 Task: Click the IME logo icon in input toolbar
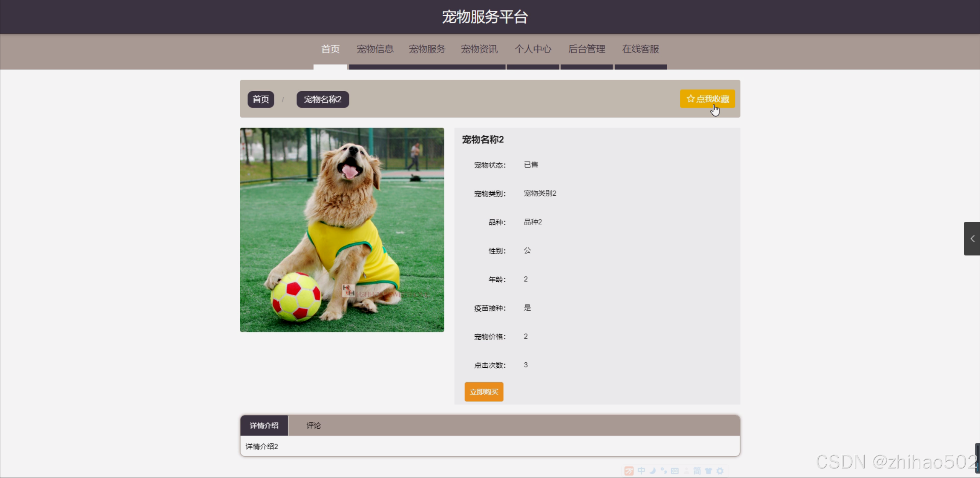[629, 471]
